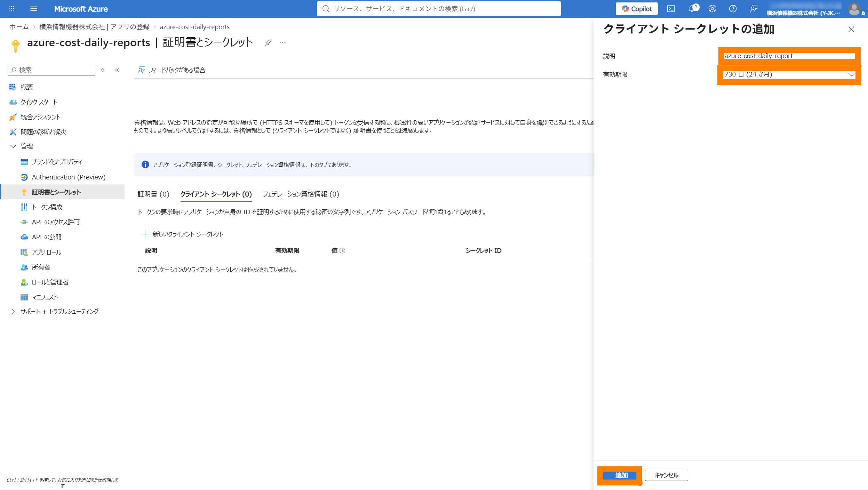Collapse the 管理 section
Viewport: 868px width, 490px height.
tap(13, 146)
